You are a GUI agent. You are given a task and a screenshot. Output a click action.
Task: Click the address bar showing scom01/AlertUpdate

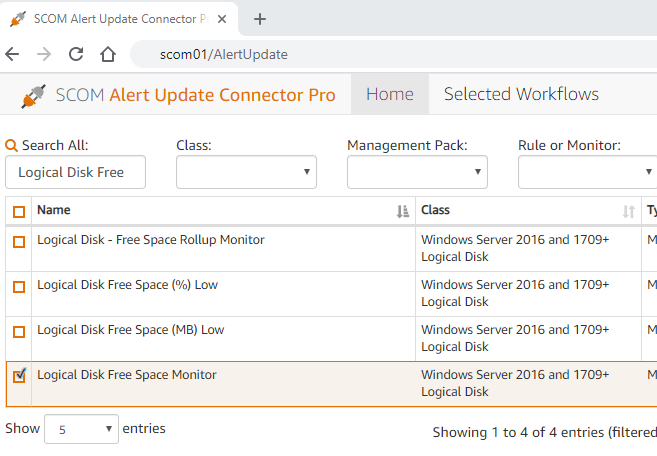pyautogui.click(x=394, y=54)
